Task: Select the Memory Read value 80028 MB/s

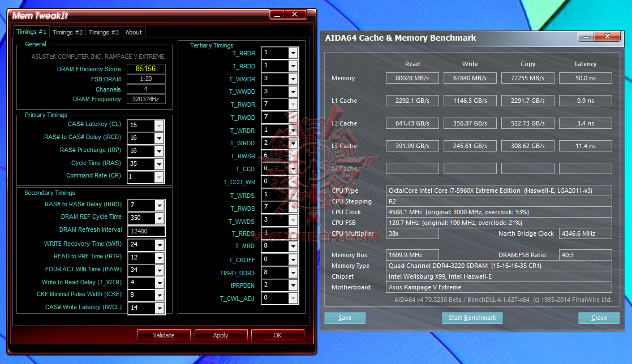Action: click(412, 78)
